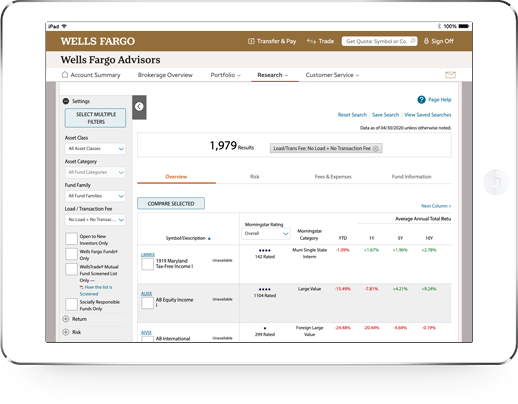Viewport: 518px width, 404px height.
Task: Click the Next Column link
Action: coord(436,206)
